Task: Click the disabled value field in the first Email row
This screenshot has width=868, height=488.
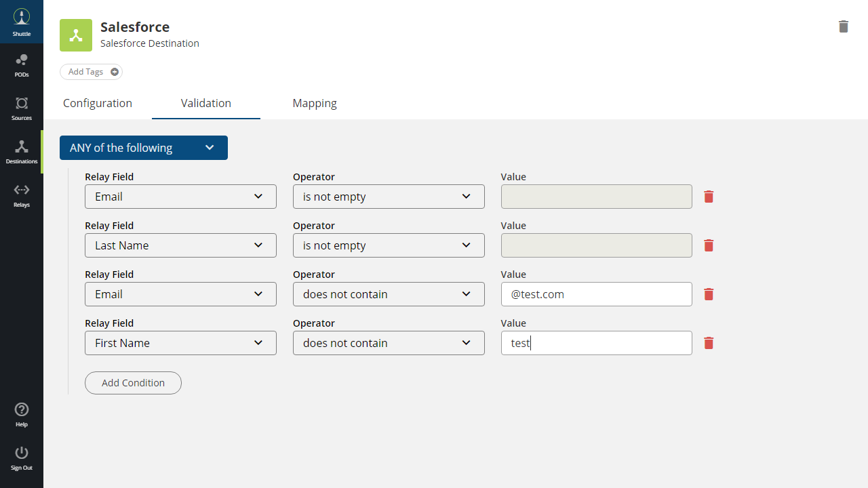Action: [597, 197]
